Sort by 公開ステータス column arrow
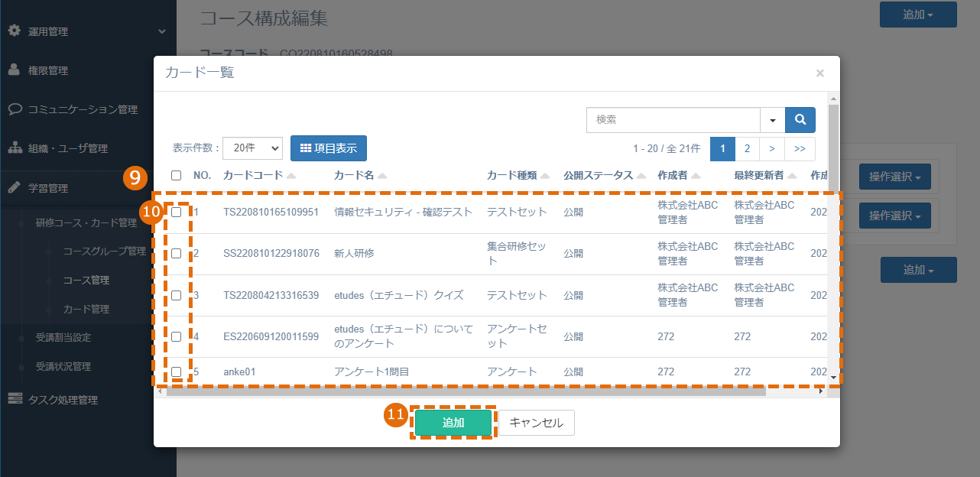 point(641,176)
